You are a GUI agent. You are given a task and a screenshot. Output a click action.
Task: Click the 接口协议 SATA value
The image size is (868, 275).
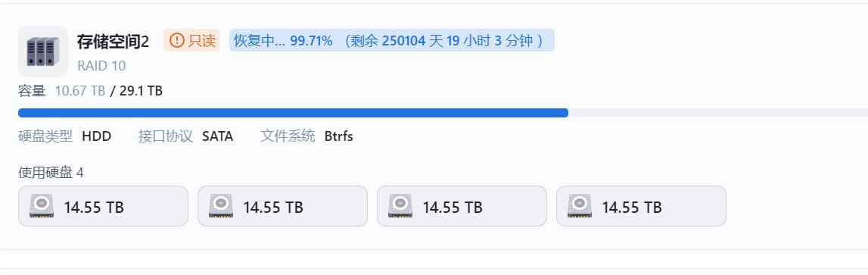(x=217, y=136)
